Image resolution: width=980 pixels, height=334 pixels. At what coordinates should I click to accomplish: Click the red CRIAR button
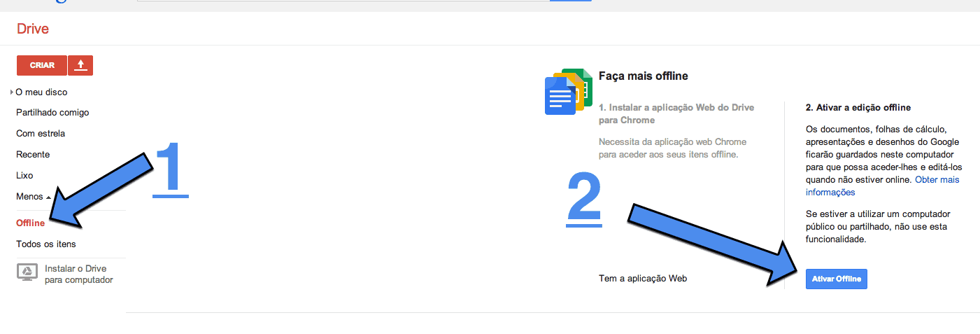(x=42, y=65)
